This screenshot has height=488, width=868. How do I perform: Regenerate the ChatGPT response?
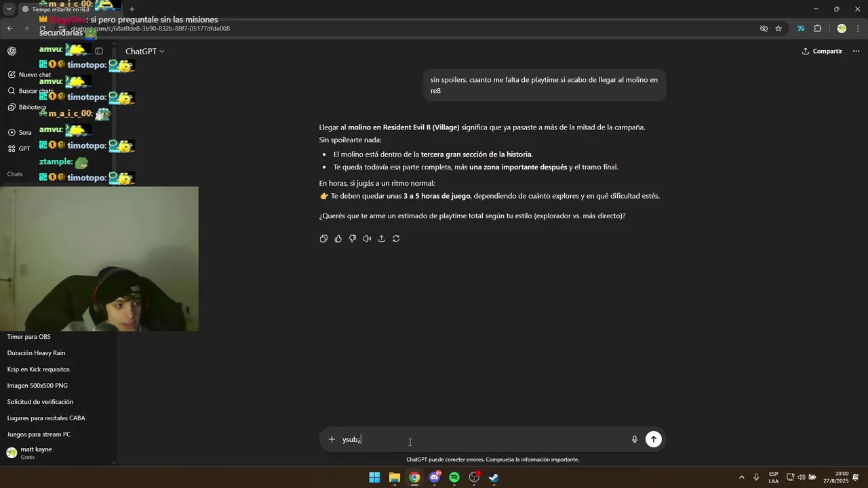point(396,239)
